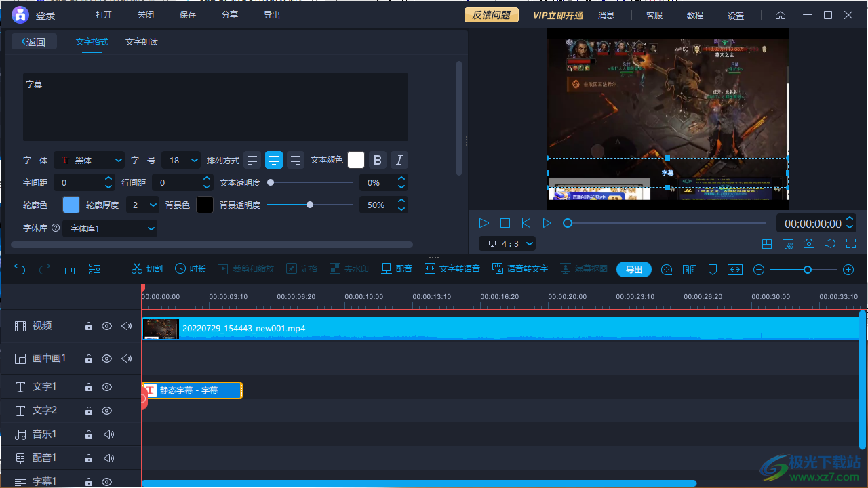This screenshot has height=488, width=868.
Task: Play the preview video
Action: [x=484, y=223]
